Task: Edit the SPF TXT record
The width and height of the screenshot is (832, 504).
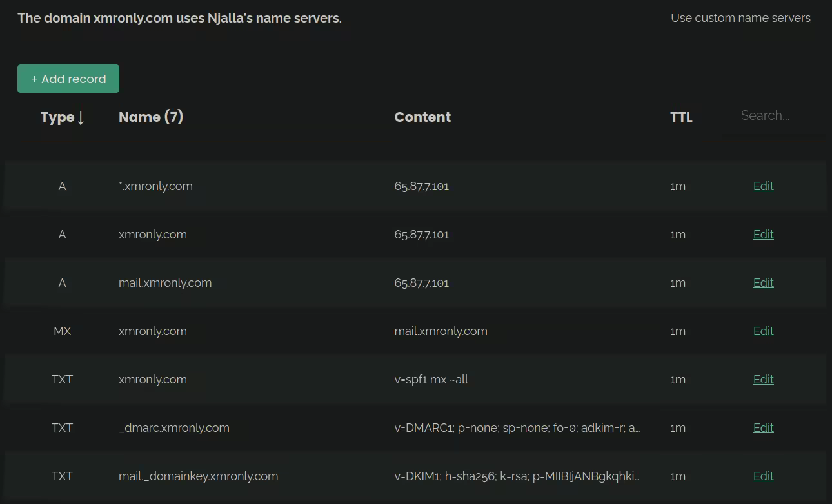Action: coord(763,380)
